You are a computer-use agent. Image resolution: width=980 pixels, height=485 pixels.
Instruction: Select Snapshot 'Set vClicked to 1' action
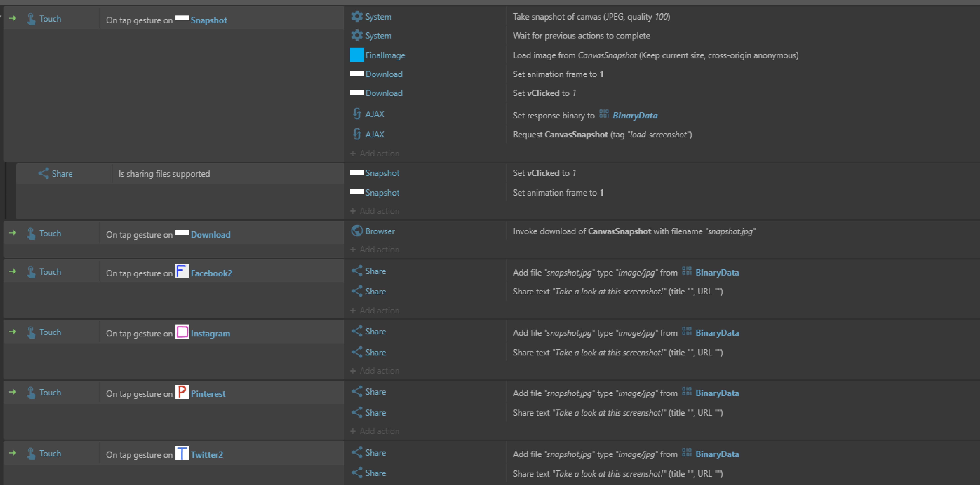pyautogui.click(x=544, y=173)
